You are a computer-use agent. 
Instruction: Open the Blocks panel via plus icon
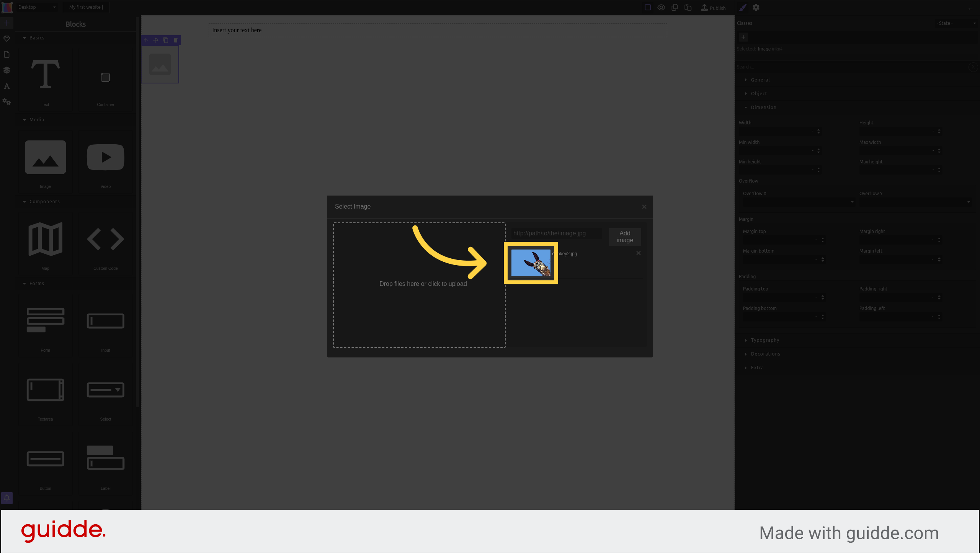click(7, 23)
